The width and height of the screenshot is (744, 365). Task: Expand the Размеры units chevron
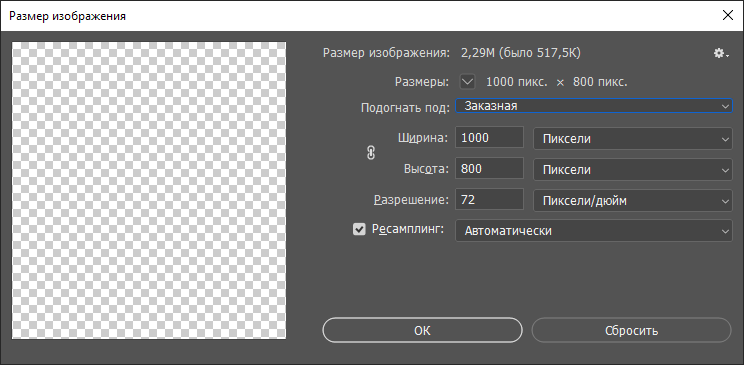[468, 82]
